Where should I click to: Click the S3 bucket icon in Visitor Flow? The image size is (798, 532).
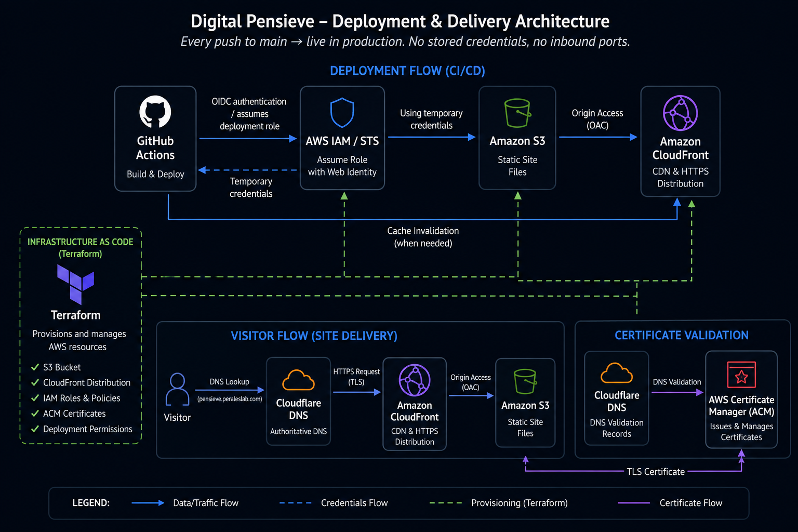[525, 381]
